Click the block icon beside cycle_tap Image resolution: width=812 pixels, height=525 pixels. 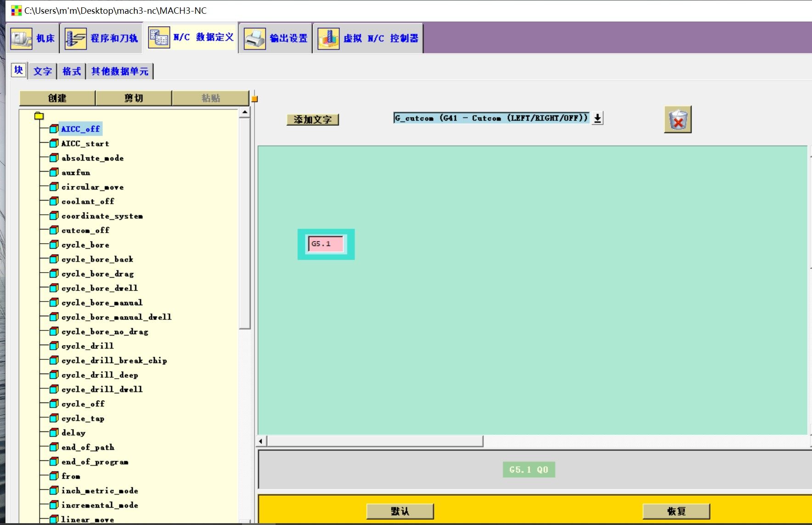tap(54, 418)
